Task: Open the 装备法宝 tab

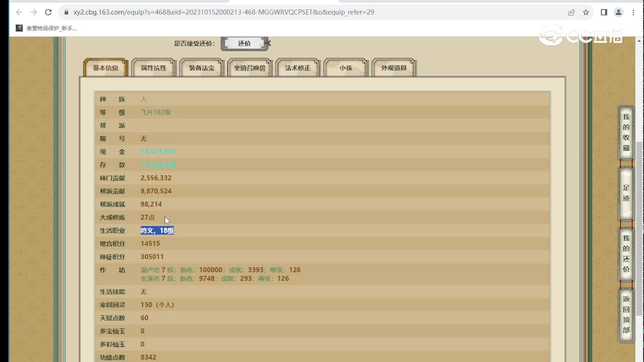Action: (202, 68)
